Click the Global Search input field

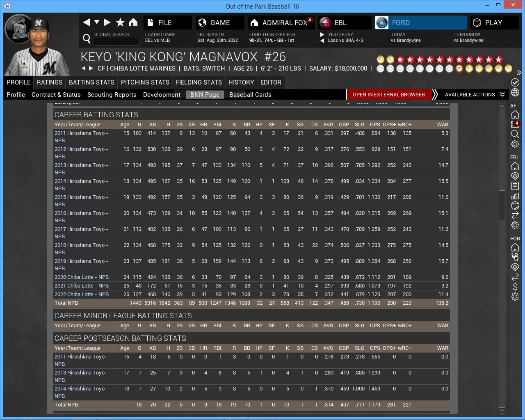coord(117,41)
